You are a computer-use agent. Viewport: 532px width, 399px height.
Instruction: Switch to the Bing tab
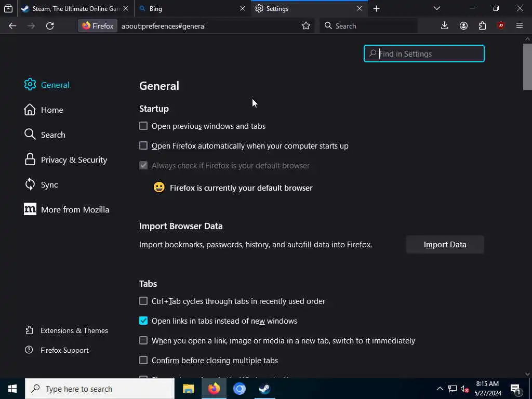[x=193, y=9]
